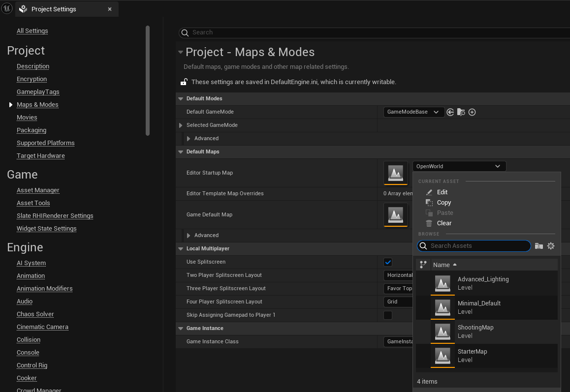Click the revision control column header icon
Screen dimensions: 570x392
423,265
